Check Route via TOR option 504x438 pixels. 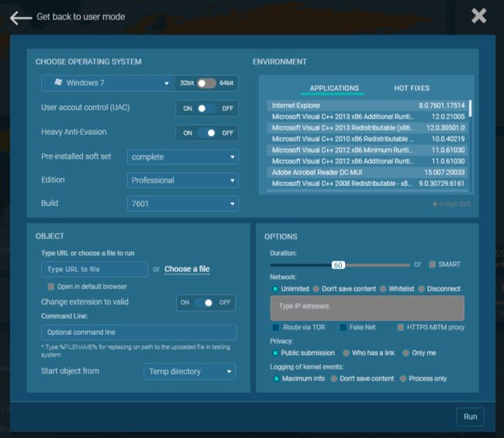pos(275,327)
